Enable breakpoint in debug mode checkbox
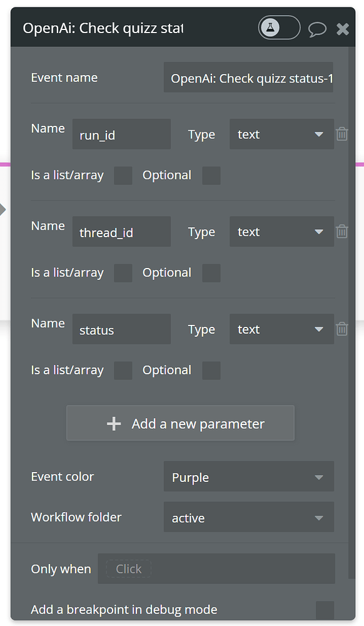Viewport: 364px width, 626px height. tap(325, 610)
